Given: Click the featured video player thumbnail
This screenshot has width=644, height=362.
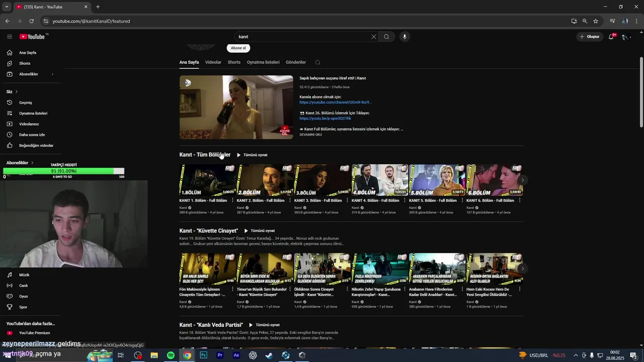Looking at the screenshot, I should click(236, 107).
